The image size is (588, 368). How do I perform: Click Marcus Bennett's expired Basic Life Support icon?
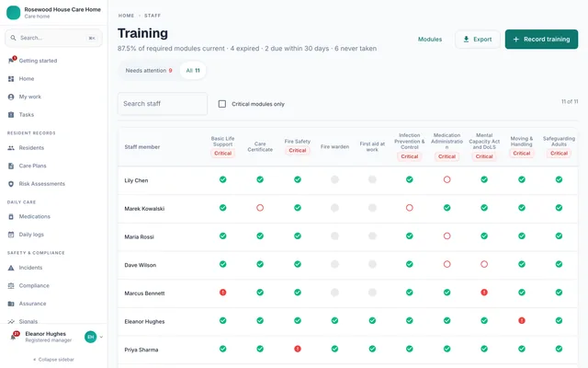tap(222, 293)
